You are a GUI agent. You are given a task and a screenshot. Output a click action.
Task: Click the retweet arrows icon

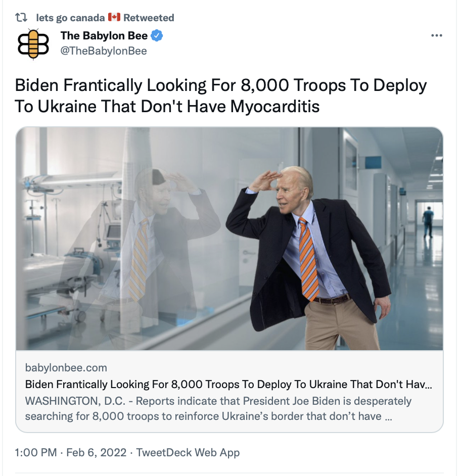pos(21,18)
